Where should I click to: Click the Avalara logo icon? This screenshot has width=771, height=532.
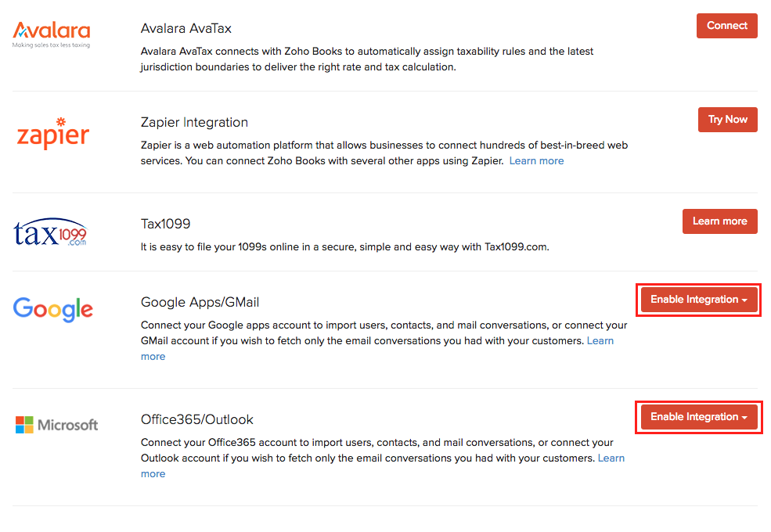(x=52, y=34)
